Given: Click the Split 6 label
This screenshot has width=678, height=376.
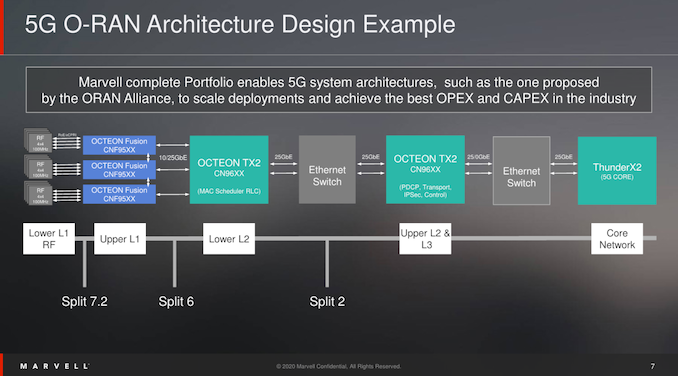Looking at the screenshot, I should coord(176,301).
